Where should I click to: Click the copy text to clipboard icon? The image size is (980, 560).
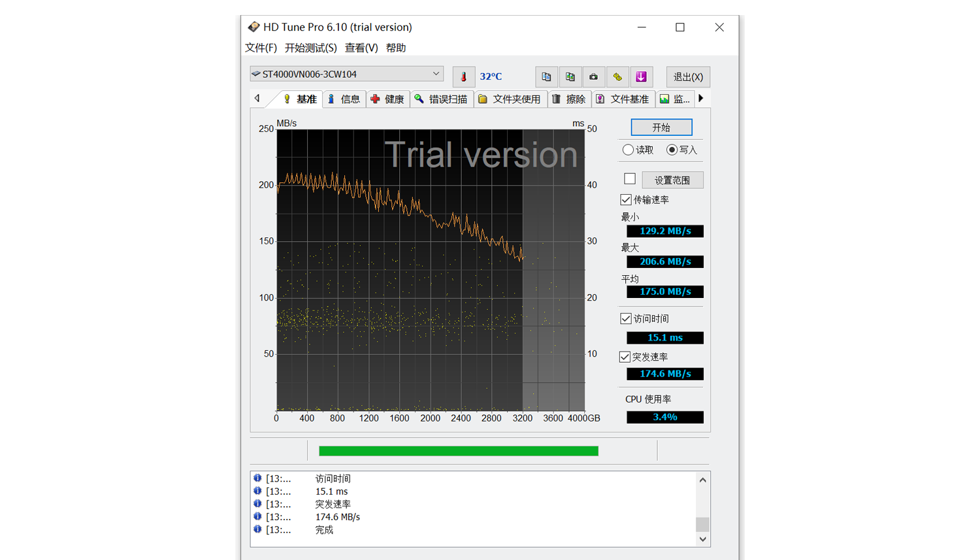tap(546, 76)
